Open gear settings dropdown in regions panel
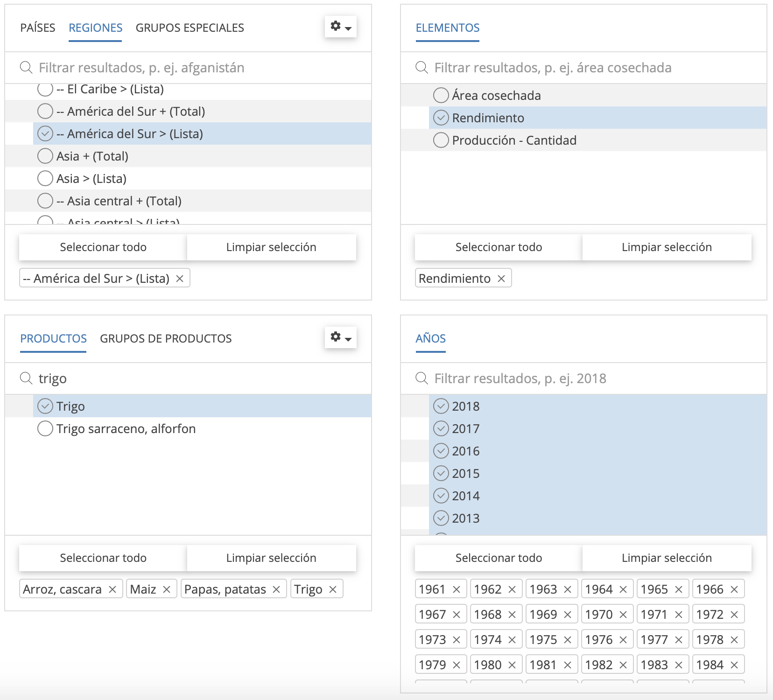 point(341,27)
